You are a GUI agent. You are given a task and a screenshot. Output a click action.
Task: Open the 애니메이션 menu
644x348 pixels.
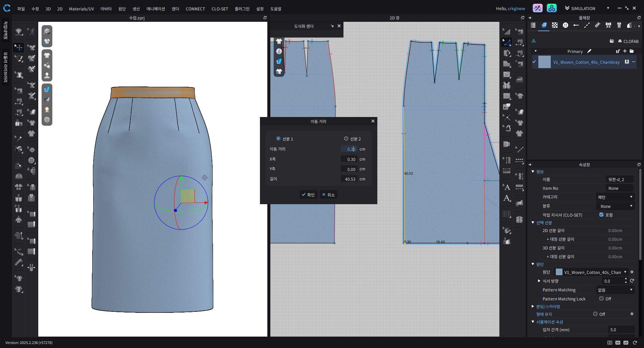pyautogui.click(x=156, y=9)
